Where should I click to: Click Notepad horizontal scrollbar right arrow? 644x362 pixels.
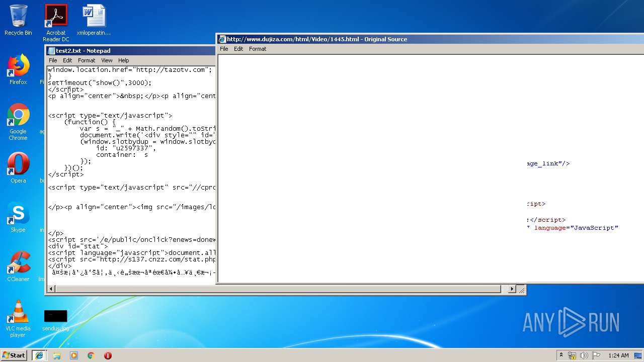[x=512, y=289]
